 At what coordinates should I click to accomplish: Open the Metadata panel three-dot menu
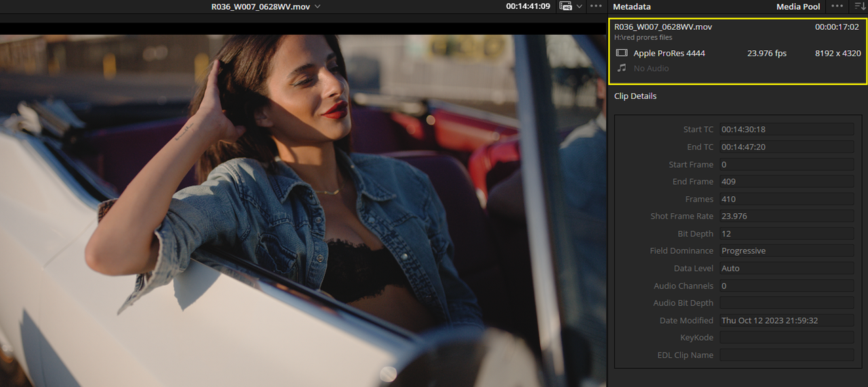(837, 6)
